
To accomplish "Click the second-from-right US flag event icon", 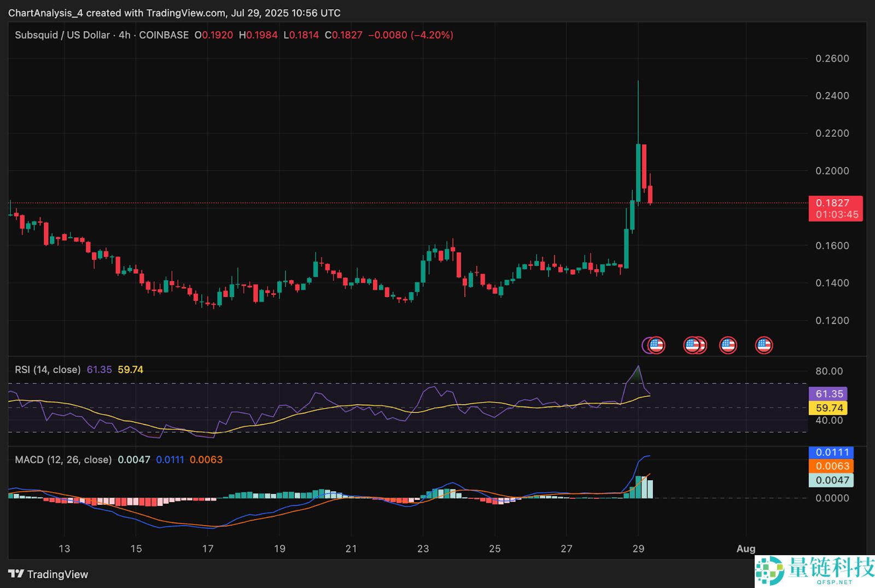I will [x=728, y=345].
